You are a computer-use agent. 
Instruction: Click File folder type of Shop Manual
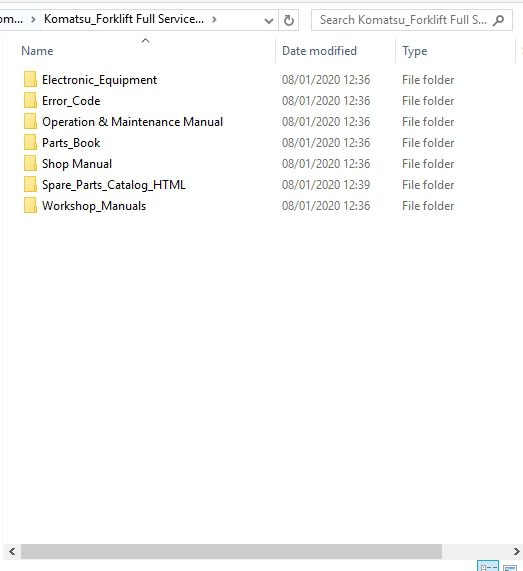tap(428, 164)
